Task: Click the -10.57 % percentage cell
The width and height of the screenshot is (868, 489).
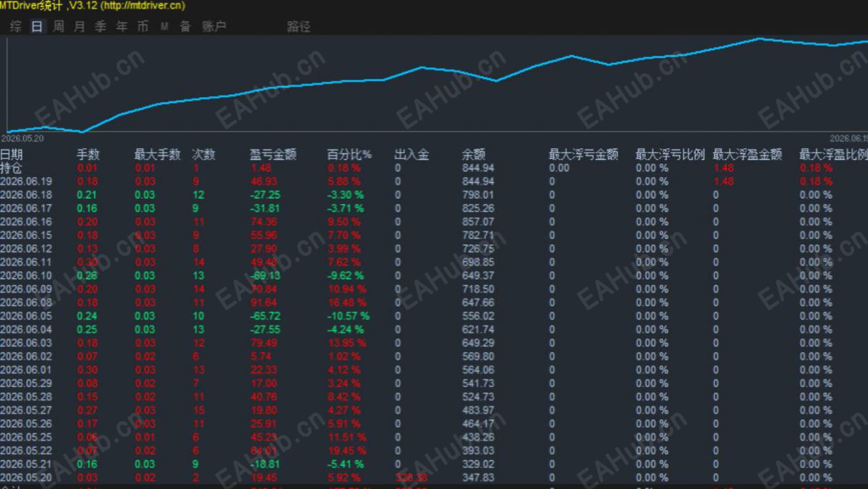Action: 348,316
